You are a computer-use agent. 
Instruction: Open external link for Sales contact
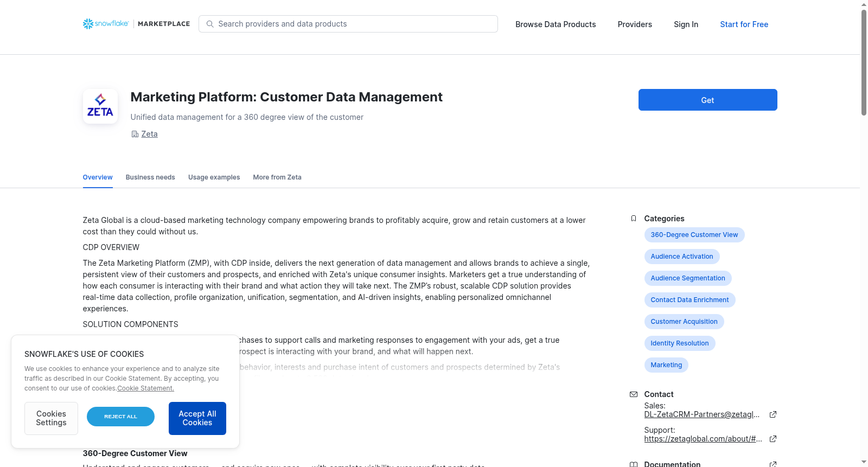(773, 414)
